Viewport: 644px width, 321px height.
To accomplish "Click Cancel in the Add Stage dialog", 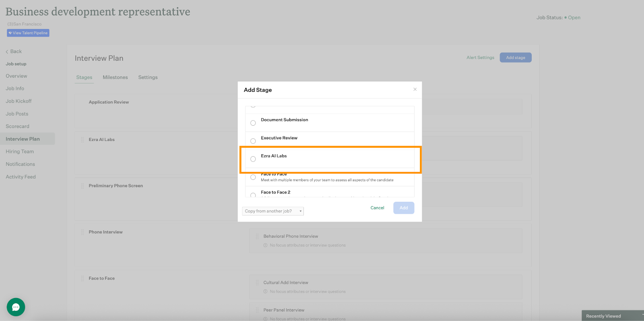I will click(x=377, y=208).
